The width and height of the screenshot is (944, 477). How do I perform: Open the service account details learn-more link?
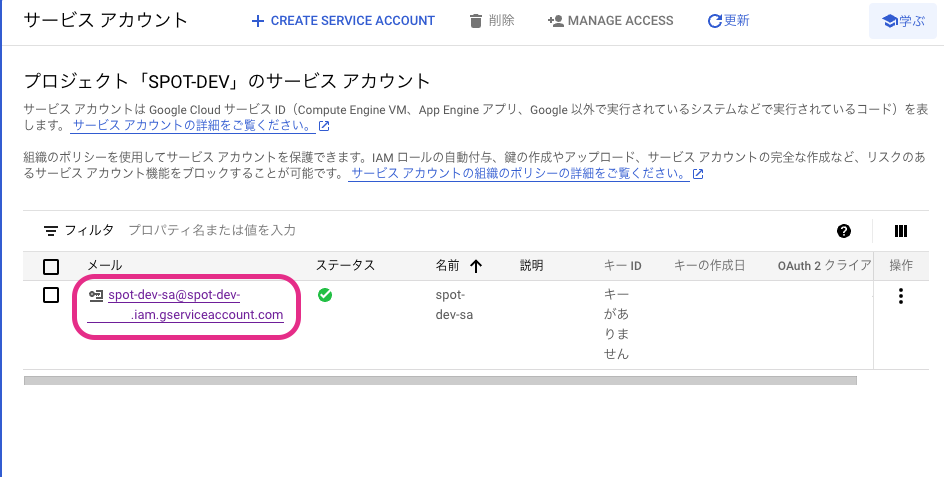(194, 126)
